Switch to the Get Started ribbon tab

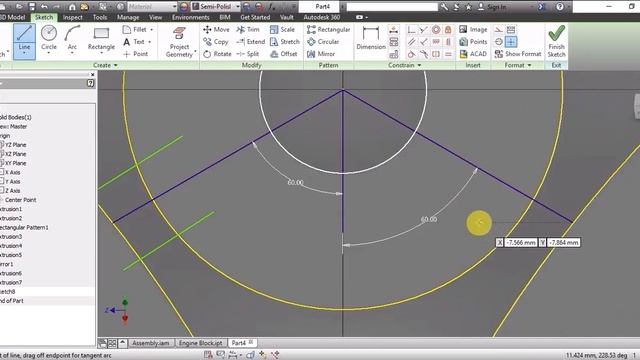point(255,17)
